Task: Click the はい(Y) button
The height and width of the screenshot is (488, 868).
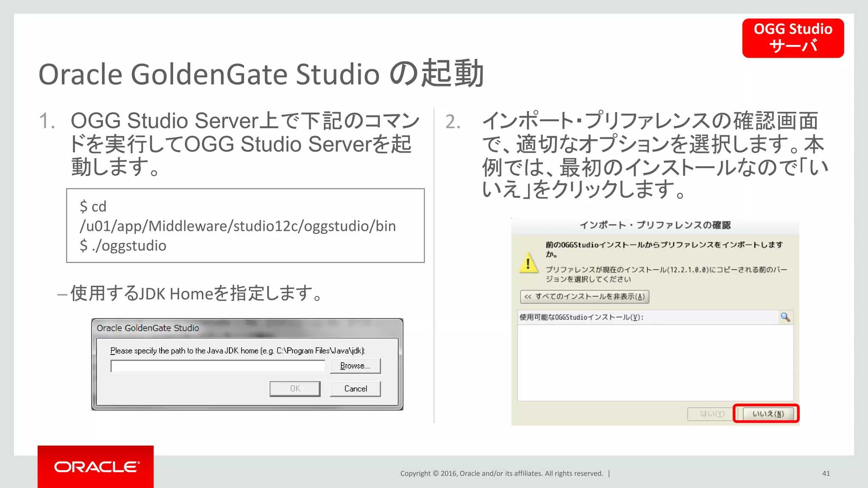Action: [x=712, y=413]
